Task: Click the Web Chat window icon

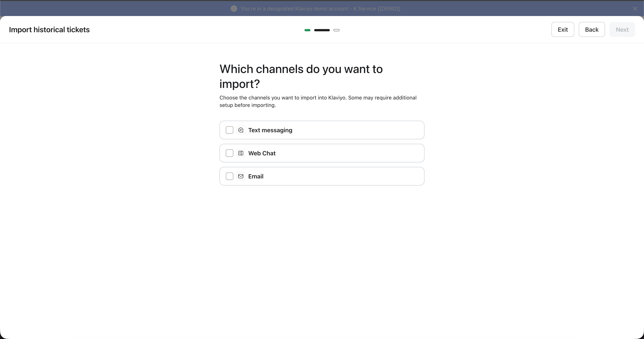Action: pyautogui.click(x=241, y=153)
